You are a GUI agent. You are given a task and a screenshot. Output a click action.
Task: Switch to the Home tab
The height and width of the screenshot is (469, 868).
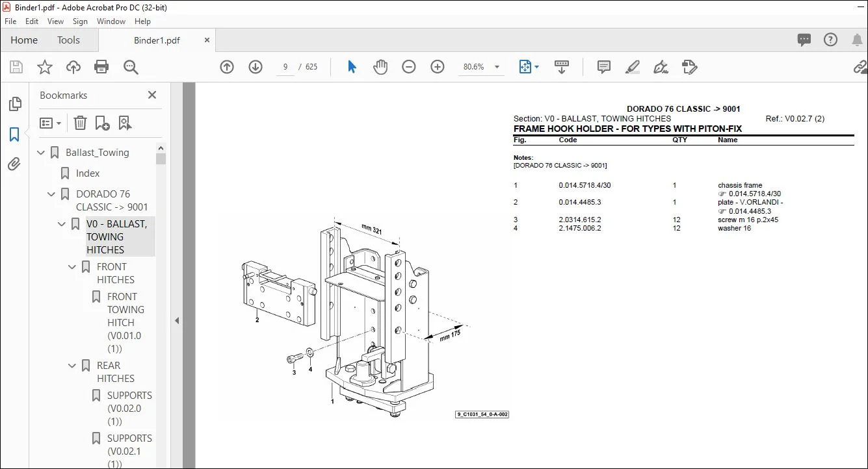point(24,40)
